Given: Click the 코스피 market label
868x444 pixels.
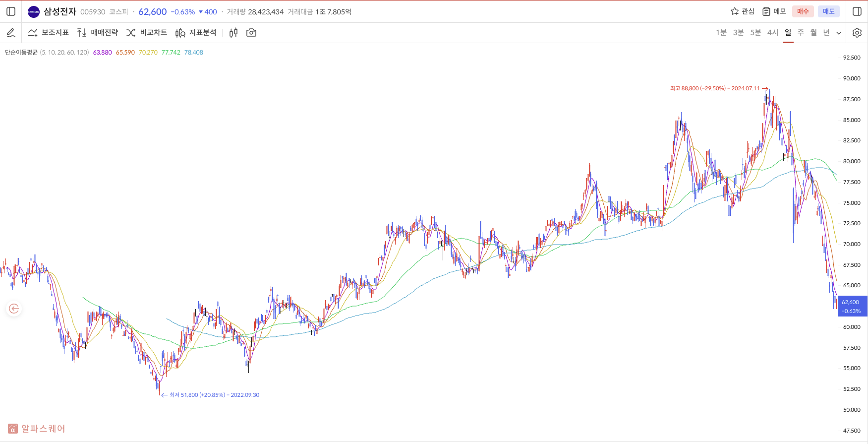Looking at the screenshot, I should [119, 11].
